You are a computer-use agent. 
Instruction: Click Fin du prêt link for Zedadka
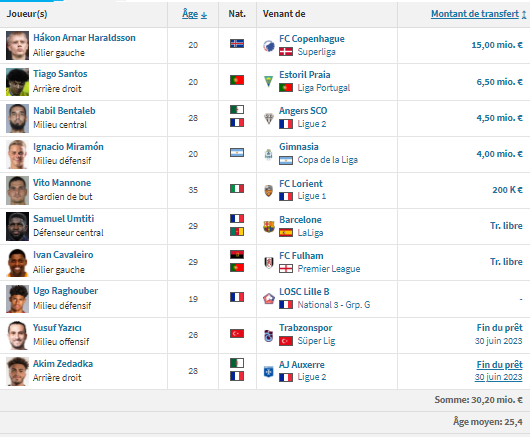[x=499, y=365]
